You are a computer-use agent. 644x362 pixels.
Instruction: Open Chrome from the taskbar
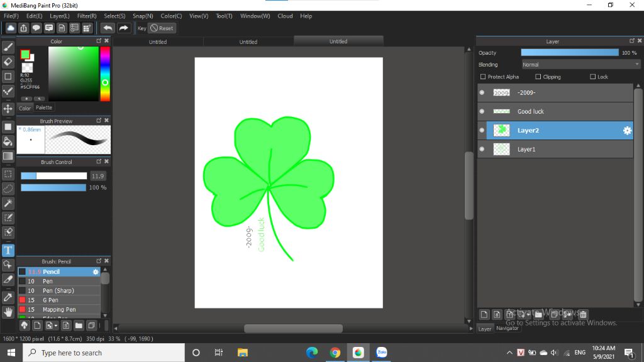335,353
